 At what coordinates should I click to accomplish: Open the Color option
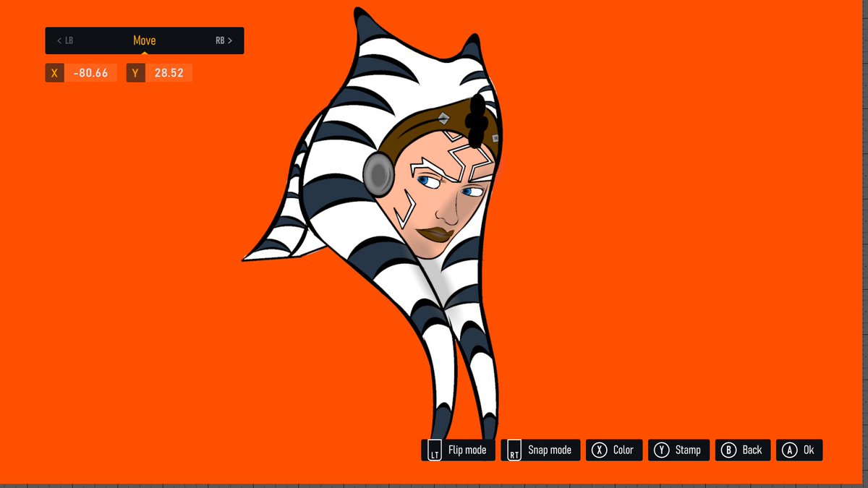tap(614, 450)
